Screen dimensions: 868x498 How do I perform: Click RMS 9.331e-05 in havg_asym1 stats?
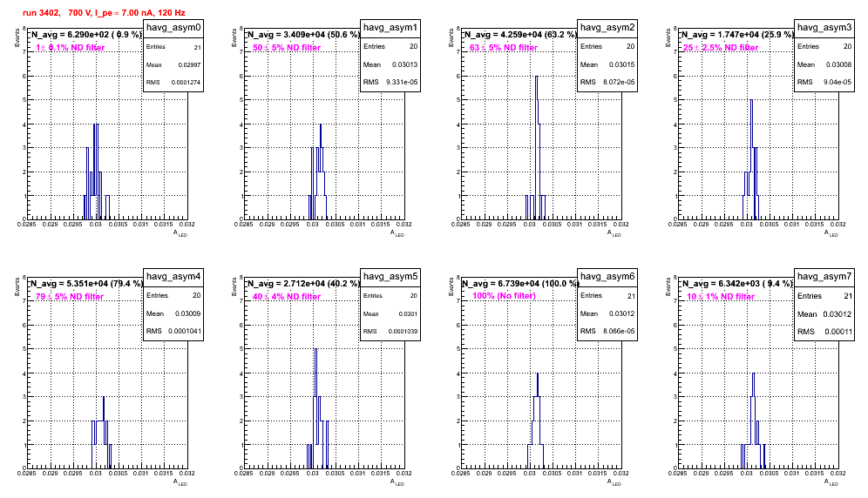tap(390, 83)
